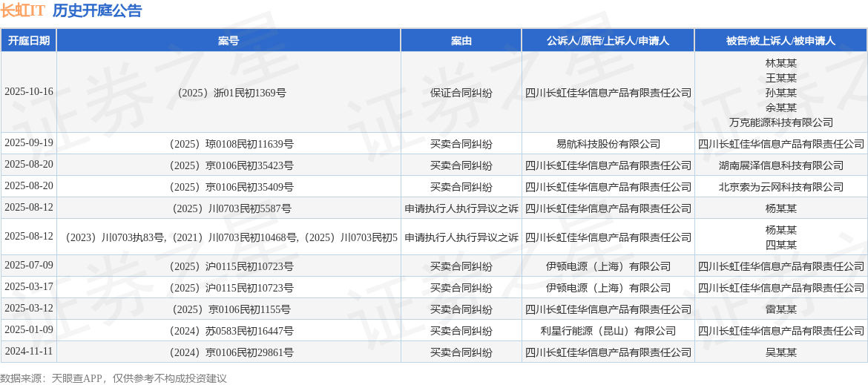Click plaintiff 四川长虹佳华 in the 2025-03-12 row
Image resolution: width=868 pixels, height=385 pixels.
(x=608, y=310)
